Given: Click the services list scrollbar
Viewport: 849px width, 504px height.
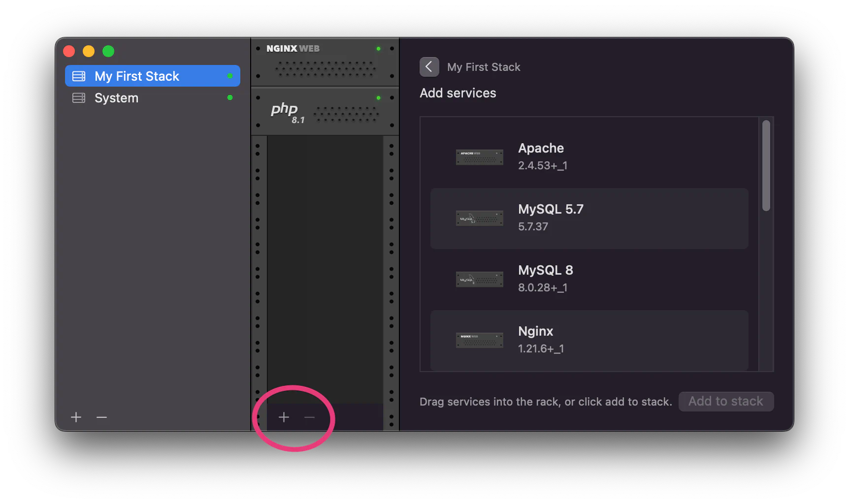Looking at the screenshot, I should [x=766, y=166].
